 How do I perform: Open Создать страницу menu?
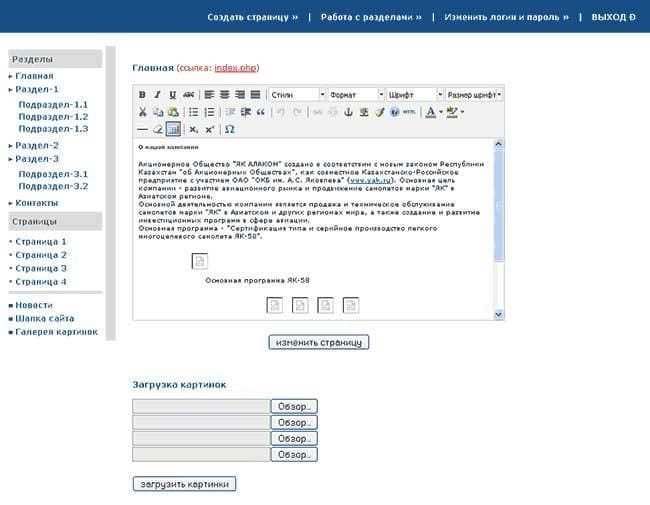click(x=252, y=17)
